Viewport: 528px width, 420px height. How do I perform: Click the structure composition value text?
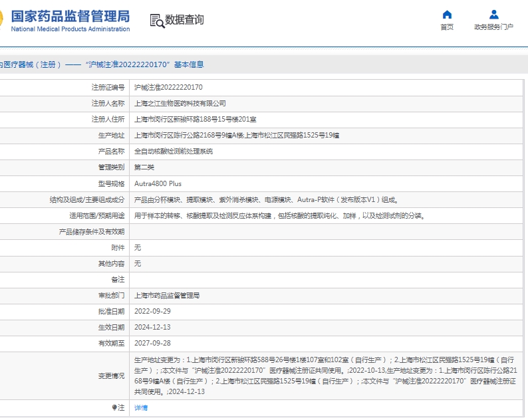point(266,200)
